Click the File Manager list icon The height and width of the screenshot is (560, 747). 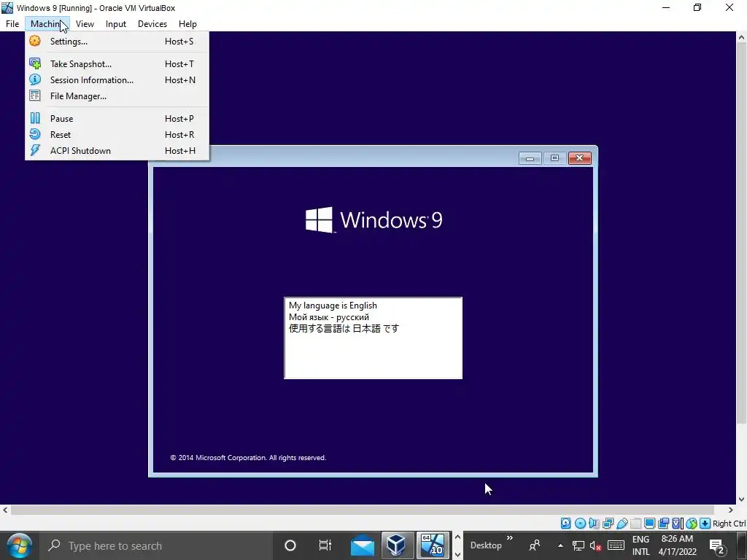[35, 96]
